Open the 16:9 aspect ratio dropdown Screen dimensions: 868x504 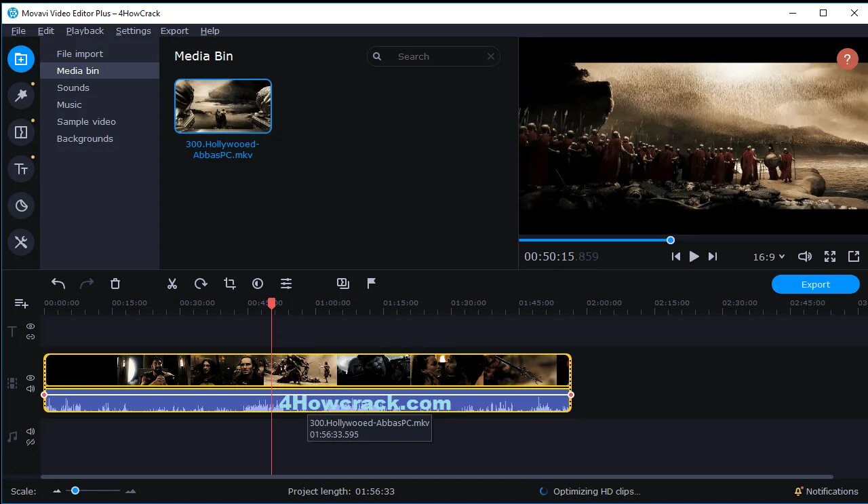coord(768,257)
